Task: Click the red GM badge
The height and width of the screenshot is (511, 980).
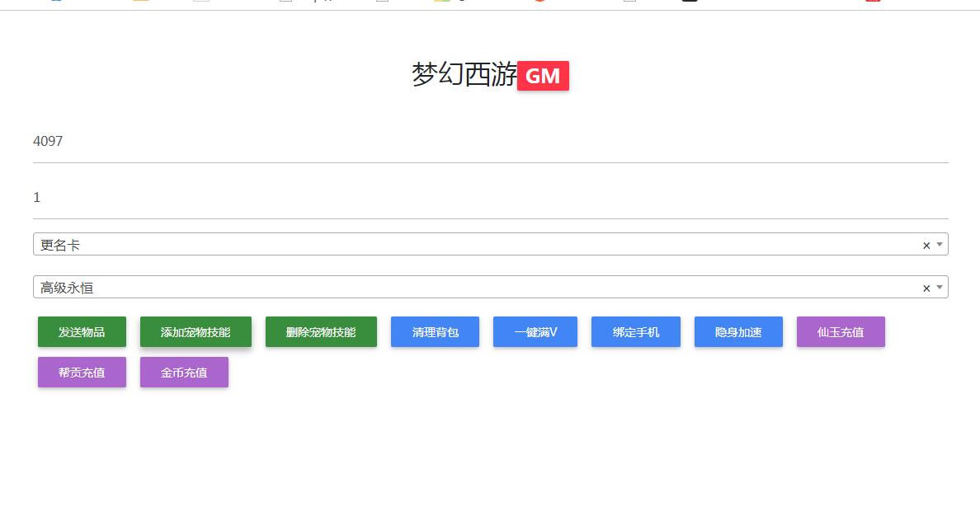Action: point(543,76)
